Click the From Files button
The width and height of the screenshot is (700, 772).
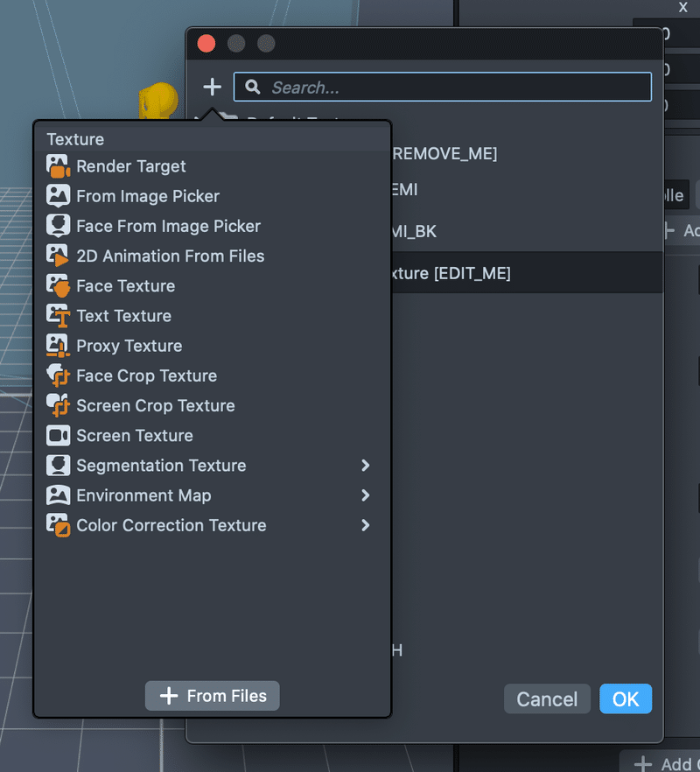coord(212,696)
